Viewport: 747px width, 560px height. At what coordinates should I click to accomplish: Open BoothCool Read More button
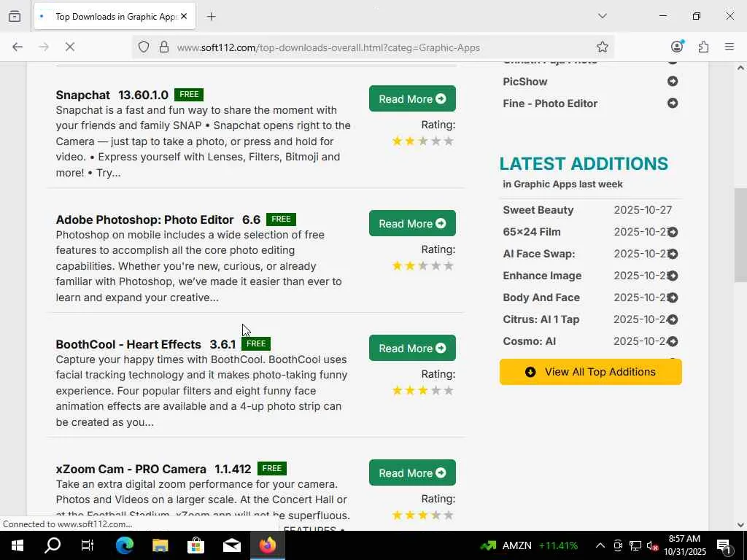tap(412, 348)
